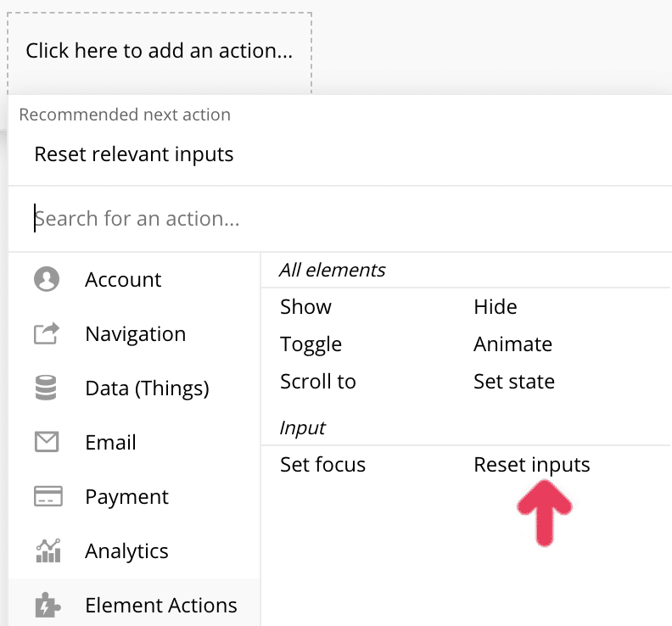Click the Data (Things) database icon

click(x=46, y=388)
